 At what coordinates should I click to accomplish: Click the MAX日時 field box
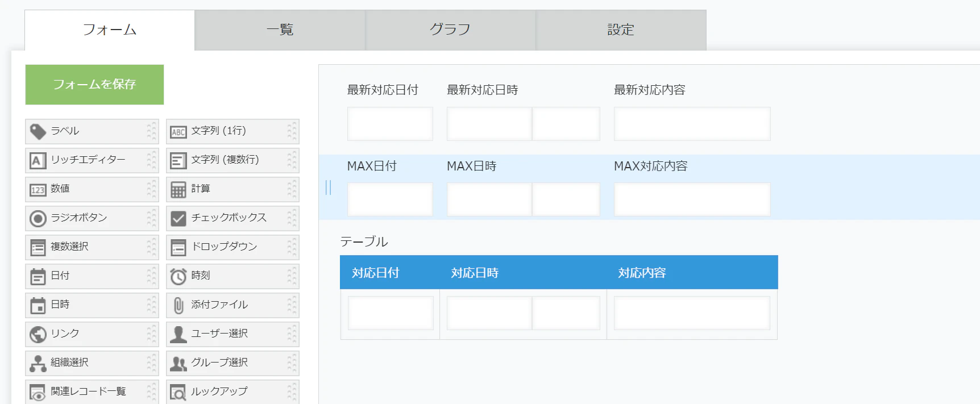tap(523, 199)
